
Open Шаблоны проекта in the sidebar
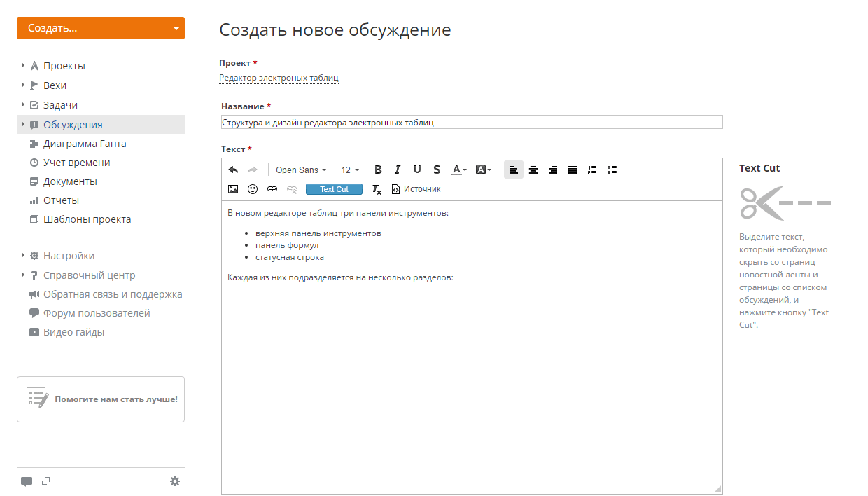[87, 219]
